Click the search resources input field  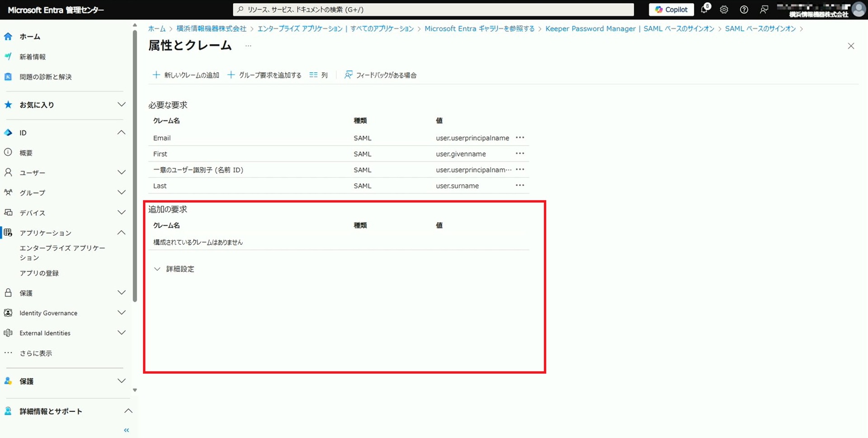[x=433, y=10]
